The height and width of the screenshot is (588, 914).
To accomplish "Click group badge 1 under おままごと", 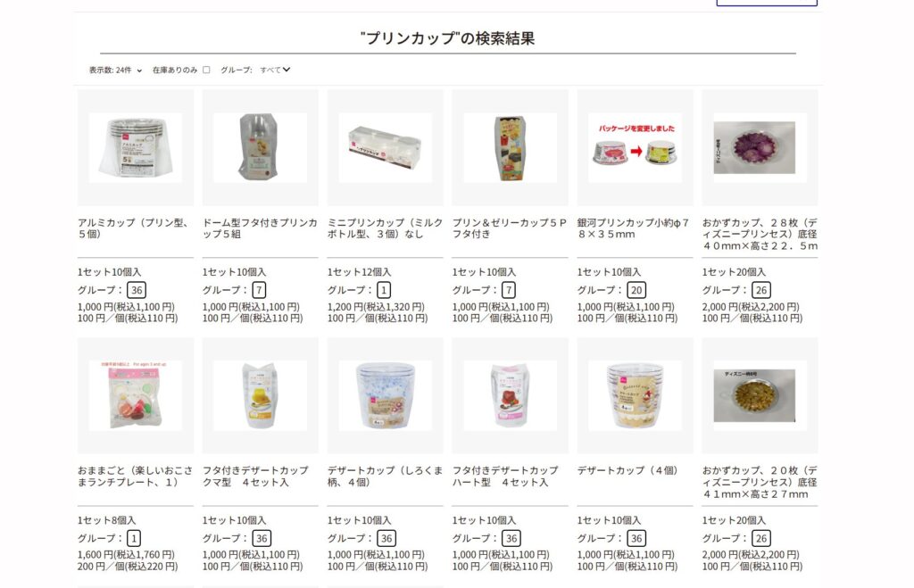I will [134, 538].
